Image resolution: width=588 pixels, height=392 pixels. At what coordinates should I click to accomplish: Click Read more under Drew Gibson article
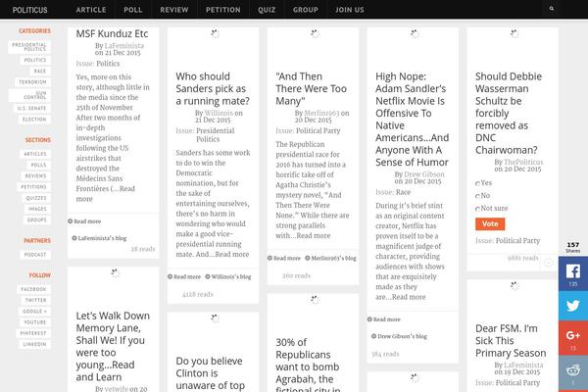click(383, 319)
